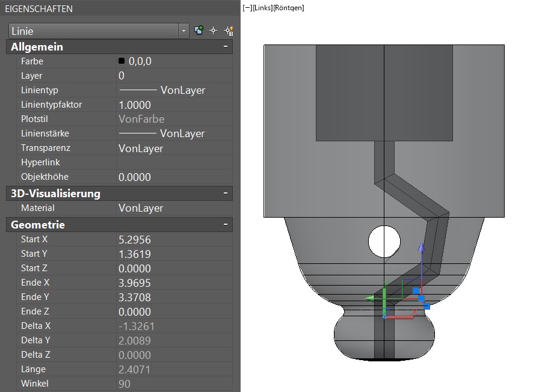Click the blue Z-axis gizmo arrow
Image resolution: width=533 pixels, height=392 pixels.
[x=422, y=248]
